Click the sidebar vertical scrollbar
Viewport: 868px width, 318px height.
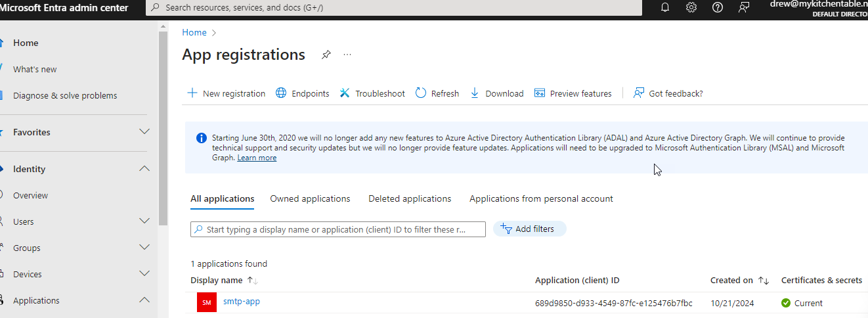(163, 128)
